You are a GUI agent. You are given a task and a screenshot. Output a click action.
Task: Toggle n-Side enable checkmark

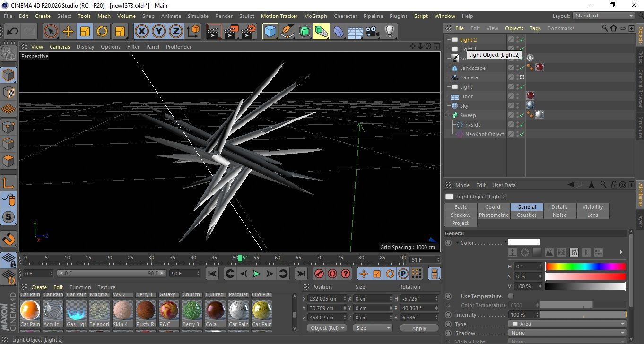[522, 125]
